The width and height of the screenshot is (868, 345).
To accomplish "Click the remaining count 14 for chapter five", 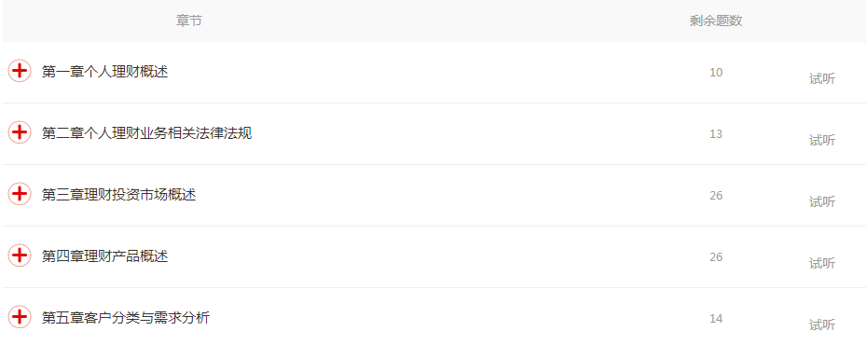I will click(x=716, y=318).
